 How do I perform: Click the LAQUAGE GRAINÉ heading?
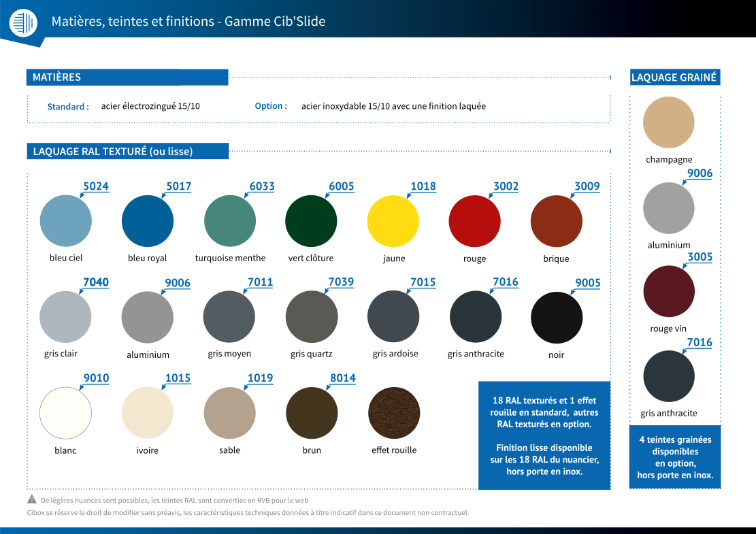pyautogui.click(x=674, y=77)
